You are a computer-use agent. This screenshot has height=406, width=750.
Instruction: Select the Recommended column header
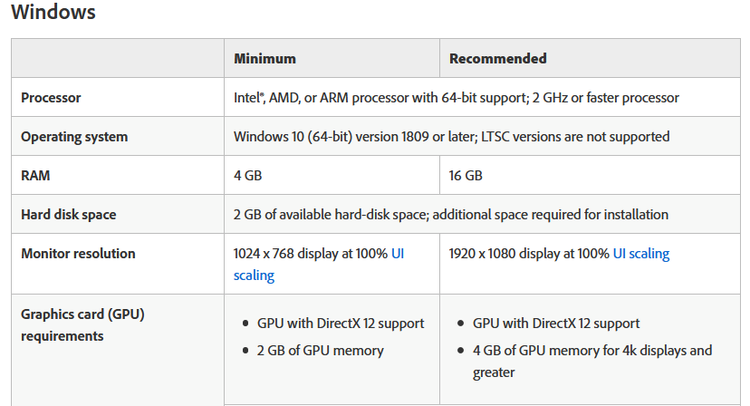[x=497, y=58]
